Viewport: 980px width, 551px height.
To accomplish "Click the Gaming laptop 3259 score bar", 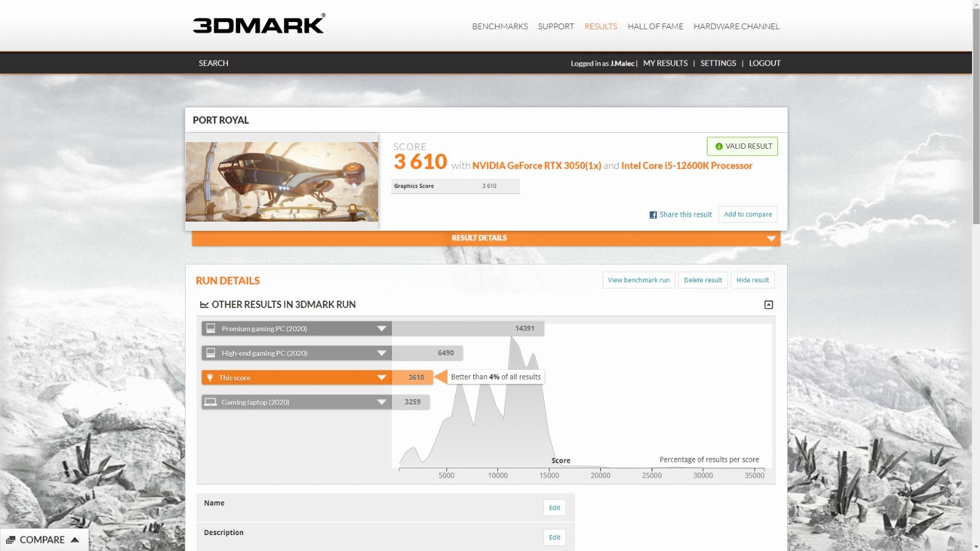I will pyautogui.click(x=411, y=402).
